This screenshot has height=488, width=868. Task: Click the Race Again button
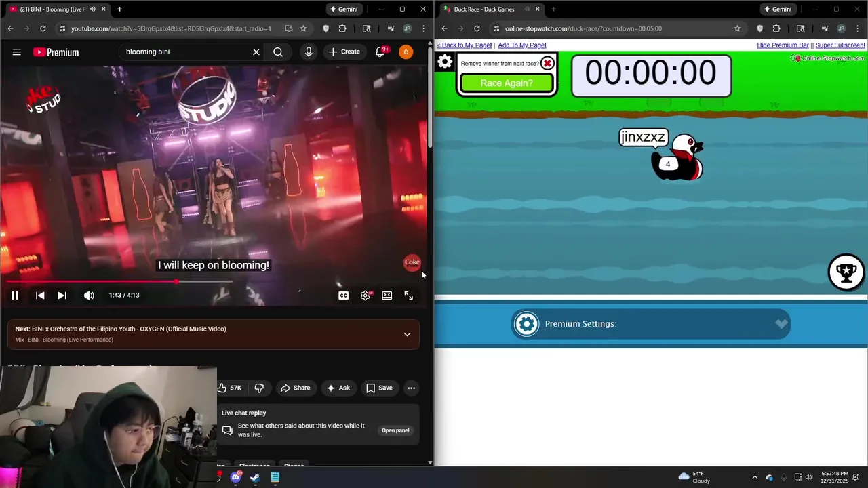click(507, 83)
